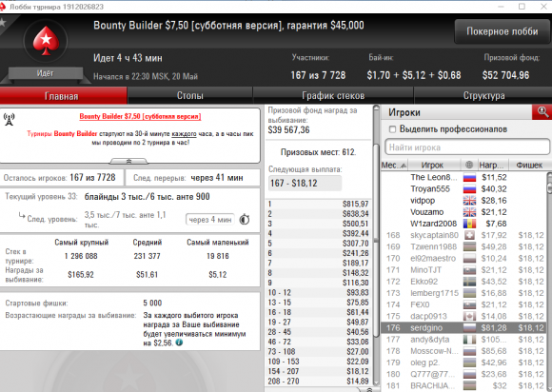Click the bounty info icon

(179, 343)
